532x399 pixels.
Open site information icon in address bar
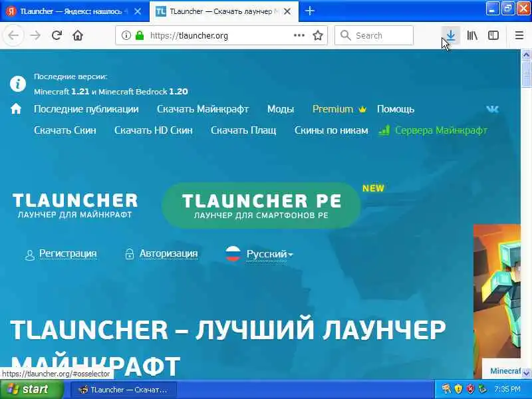[x=126, y=35]
